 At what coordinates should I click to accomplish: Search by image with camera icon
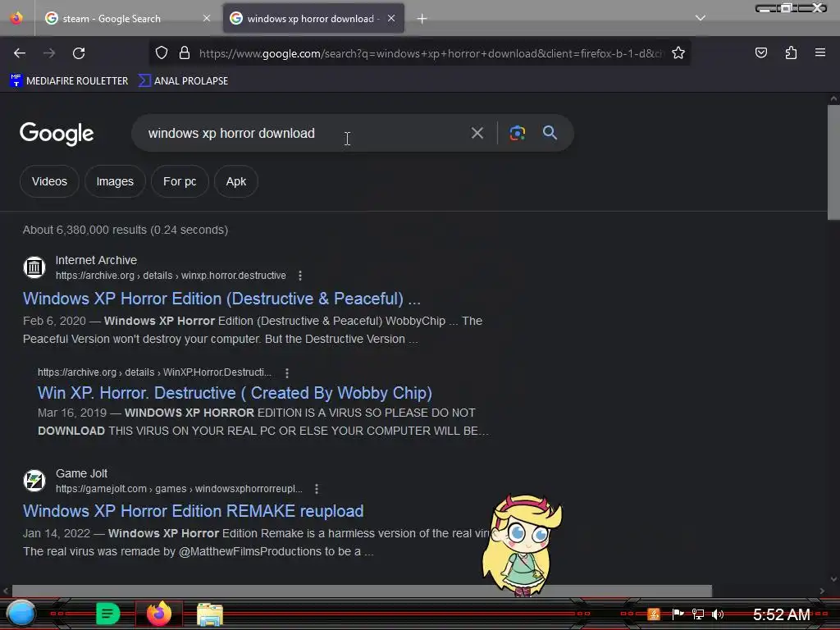(517, 133)
